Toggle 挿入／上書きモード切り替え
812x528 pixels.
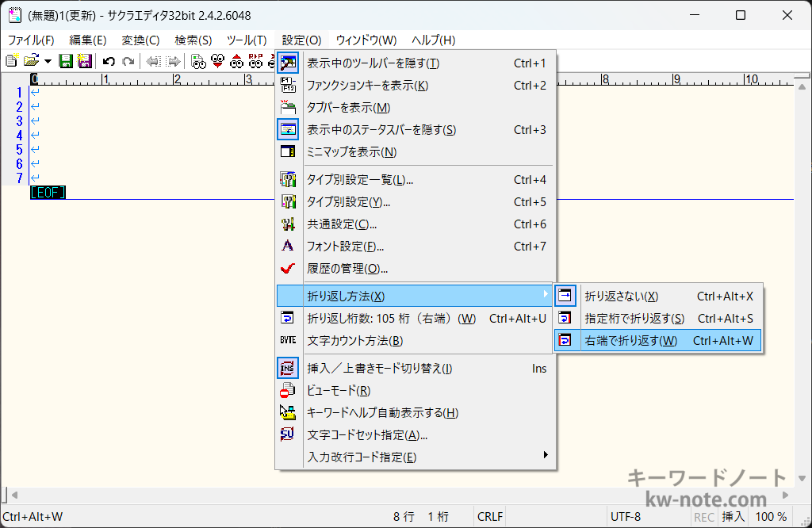[379, 368]
